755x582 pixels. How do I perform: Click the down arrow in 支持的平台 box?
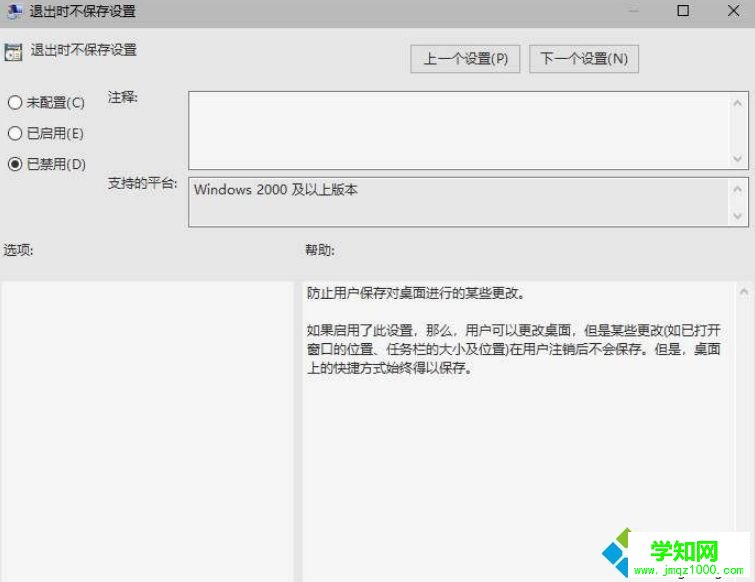pyautogui.click(x=737, y=216)
